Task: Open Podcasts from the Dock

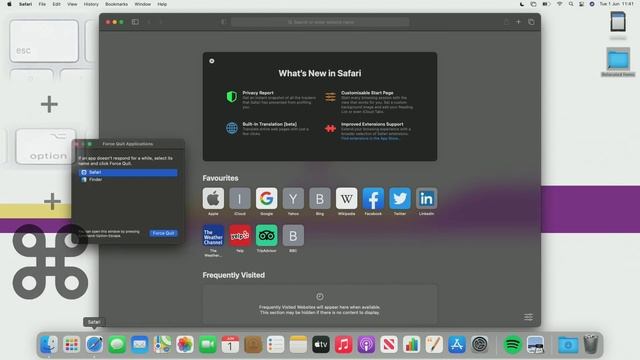Action: 366,344
